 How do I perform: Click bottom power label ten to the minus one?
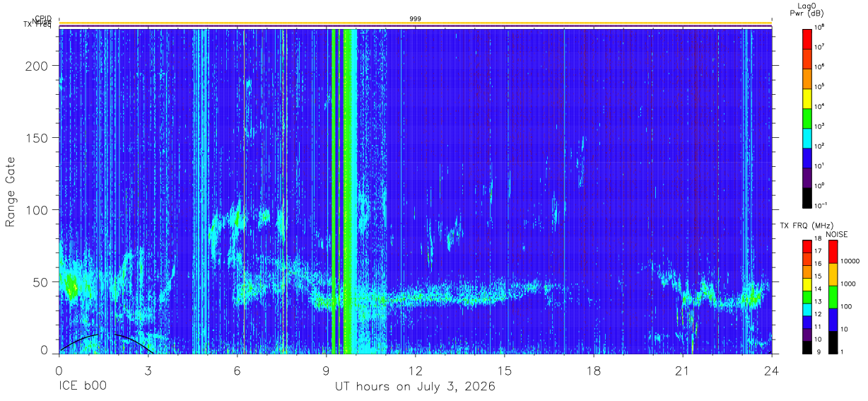point(821,204)
